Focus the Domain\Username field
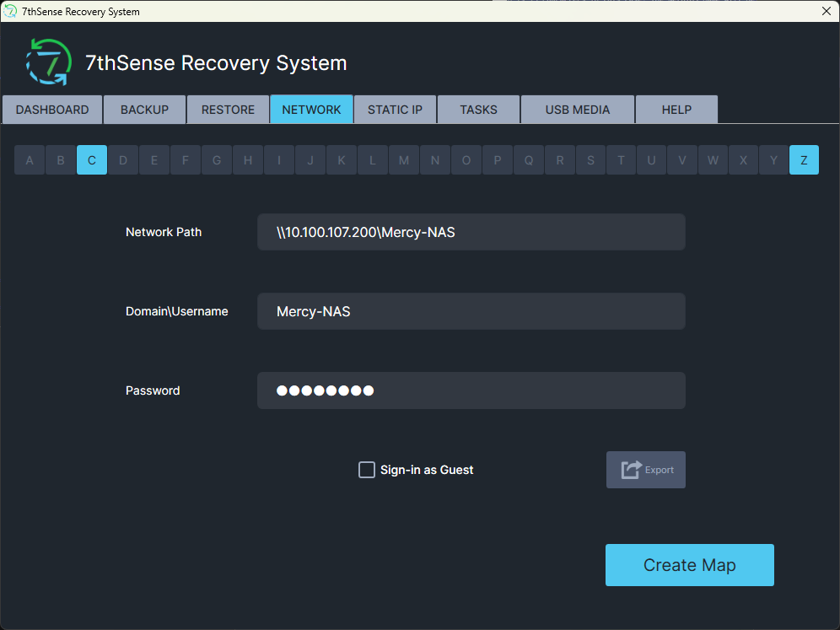Viewport: 840px width, 630px height. [471, 311]
